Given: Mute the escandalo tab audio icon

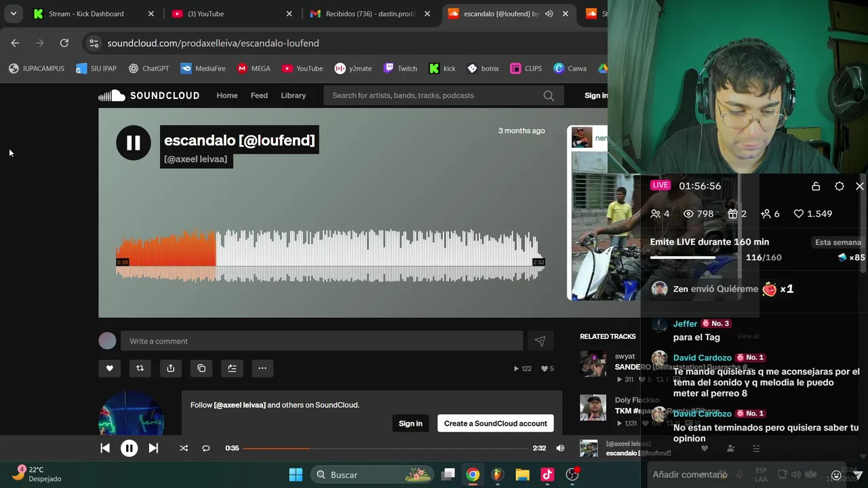Looking at the screenshot, I should click(549, 14).
